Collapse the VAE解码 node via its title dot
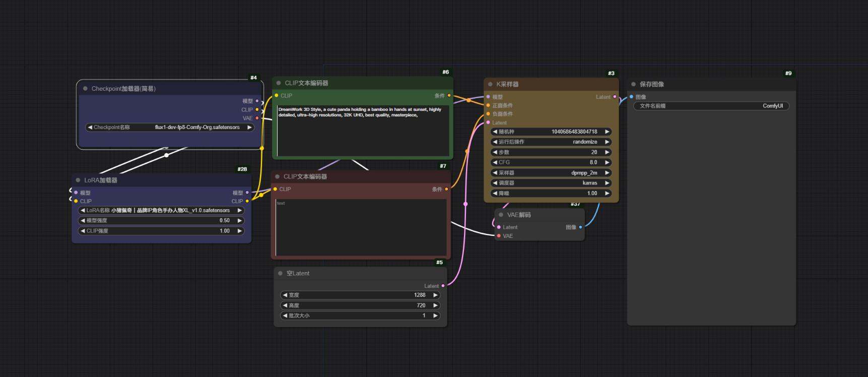 pyautogui.click(x=501, y=215)
